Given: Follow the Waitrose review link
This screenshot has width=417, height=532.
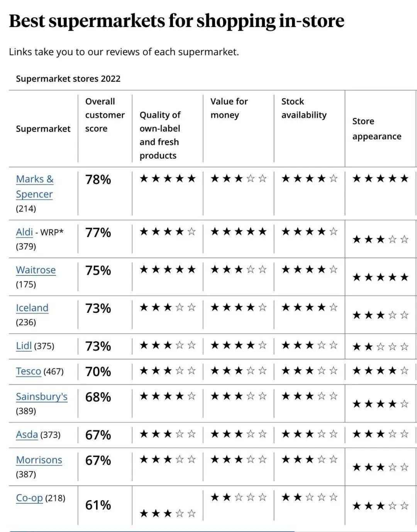Looking at the screenshot, I should pos(36,270).
